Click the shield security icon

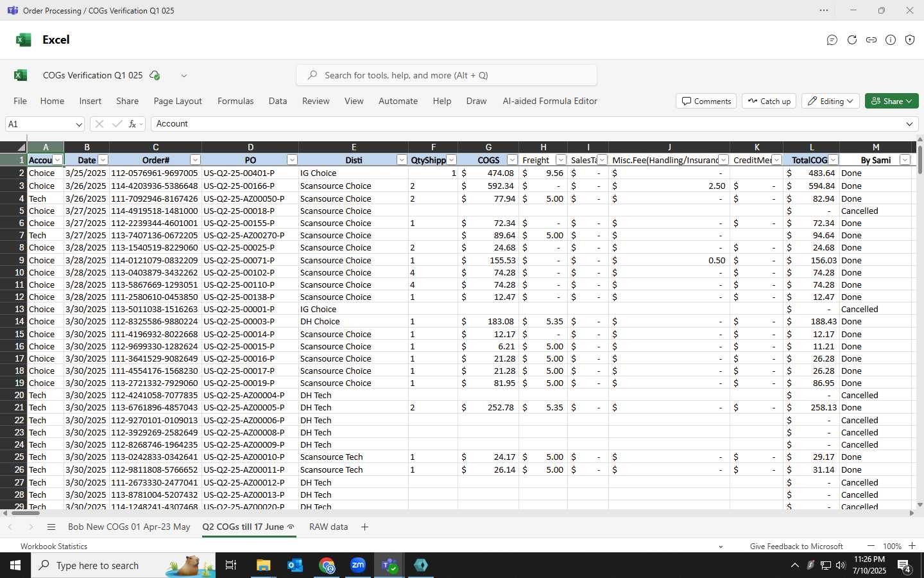910,40
